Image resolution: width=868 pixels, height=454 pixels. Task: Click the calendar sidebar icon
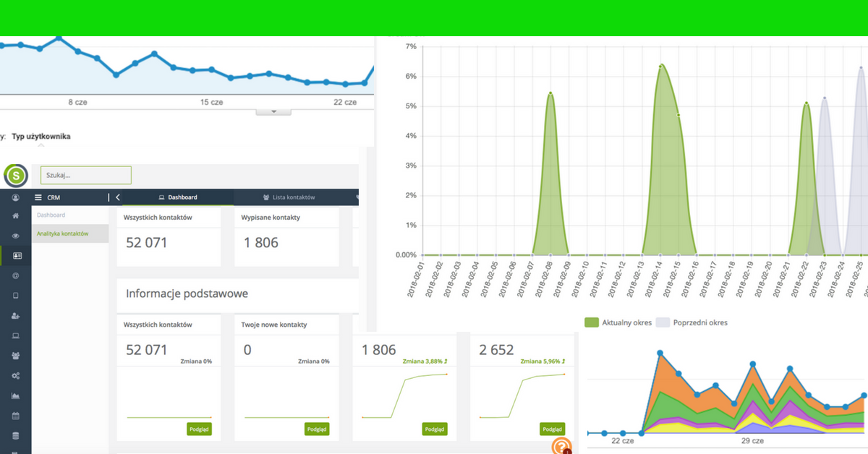click(x=16, y=416)
